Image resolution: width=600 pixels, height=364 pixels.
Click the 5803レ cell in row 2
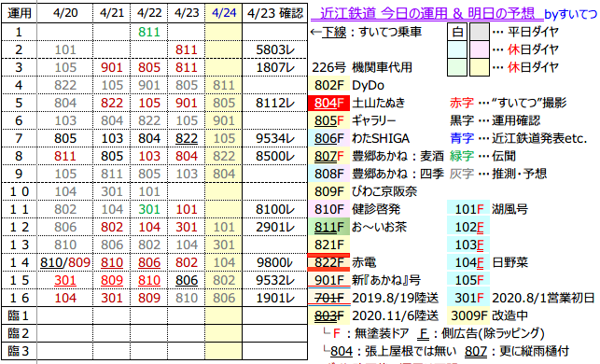point(274,49)
